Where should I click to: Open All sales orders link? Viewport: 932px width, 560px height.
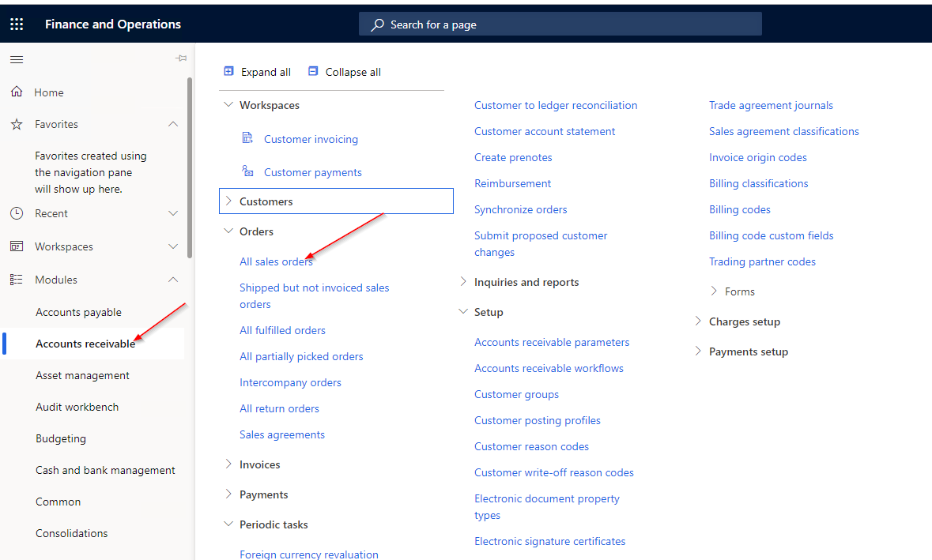click(x=276, y=261)
